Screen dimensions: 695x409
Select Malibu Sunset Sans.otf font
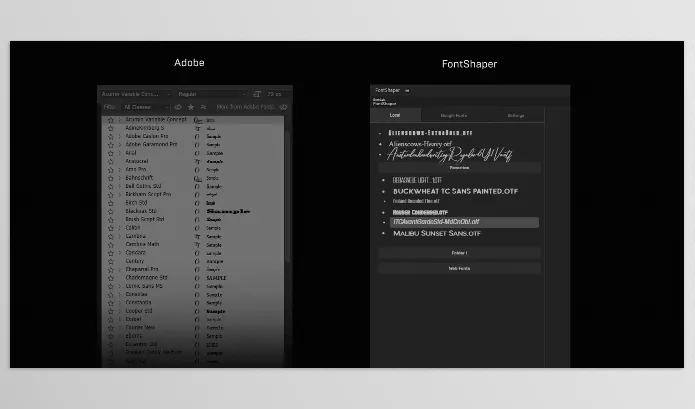[437, 234]
